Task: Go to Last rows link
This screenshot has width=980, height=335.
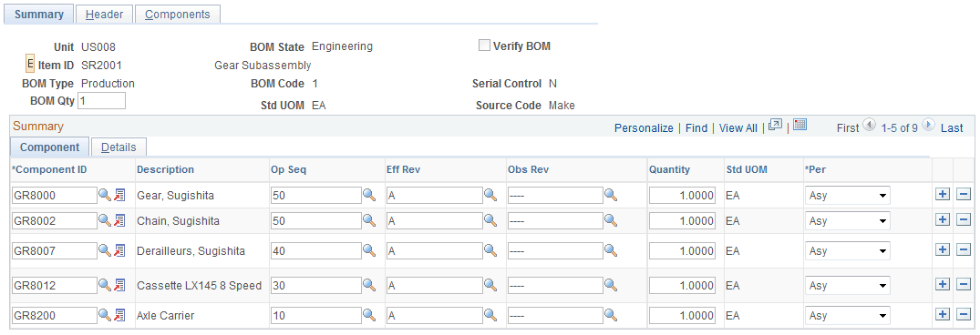Action: coord(952,127)
